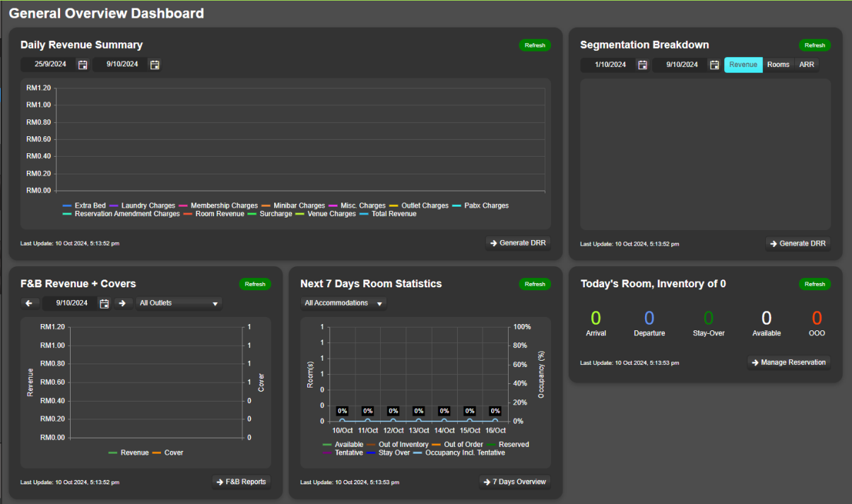Switch segmentation view to Rooms
The height and width of the screenshot is (504, 852).
(x=779, y=65)
